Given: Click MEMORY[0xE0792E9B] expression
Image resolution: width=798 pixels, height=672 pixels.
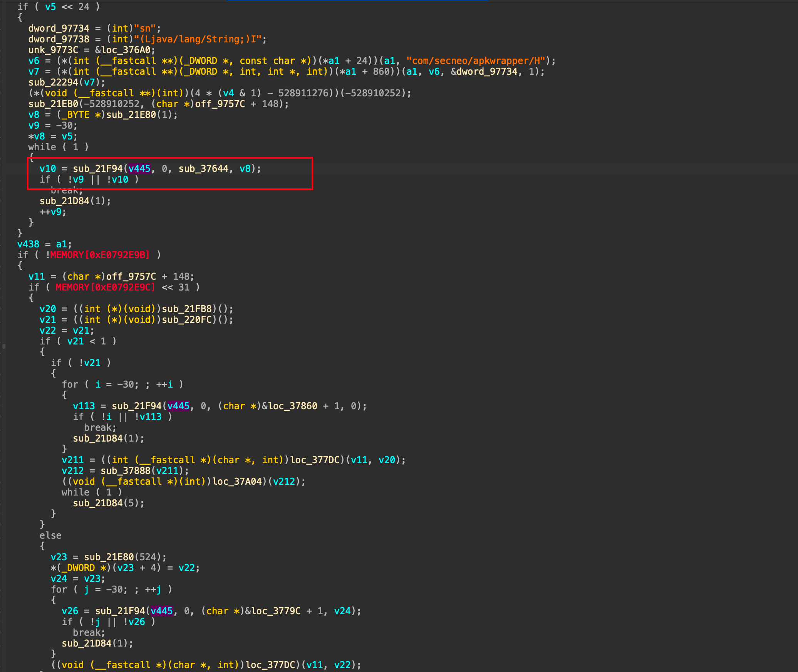Looking at the screenshot, I should point(100,255).
